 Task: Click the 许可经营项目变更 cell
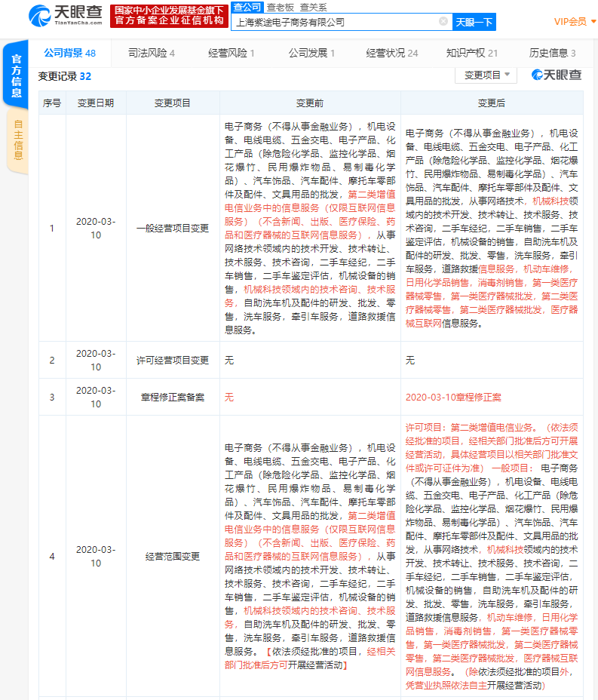(173, 361)
